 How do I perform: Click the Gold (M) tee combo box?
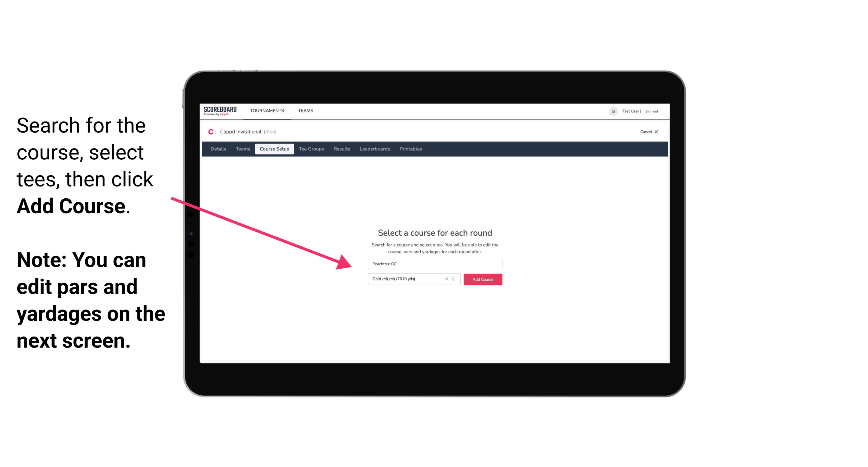click(x=411, y=279)
